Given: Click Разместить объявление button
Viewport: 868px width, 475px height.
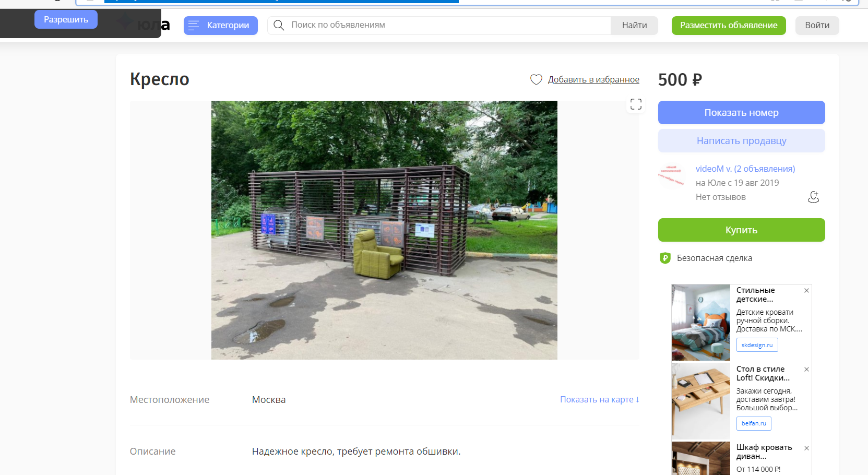Looking at the screenshot, I should [729, 25].
